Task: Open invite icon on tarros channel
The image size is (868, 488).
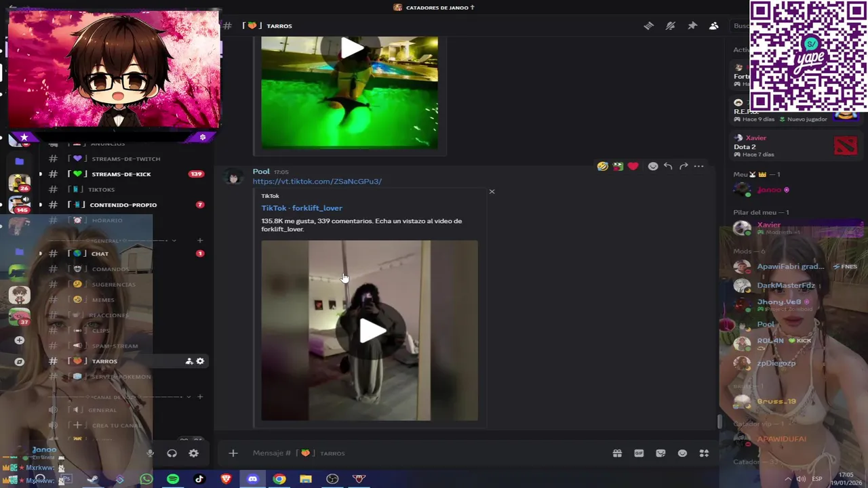Action: coord(189,361)
